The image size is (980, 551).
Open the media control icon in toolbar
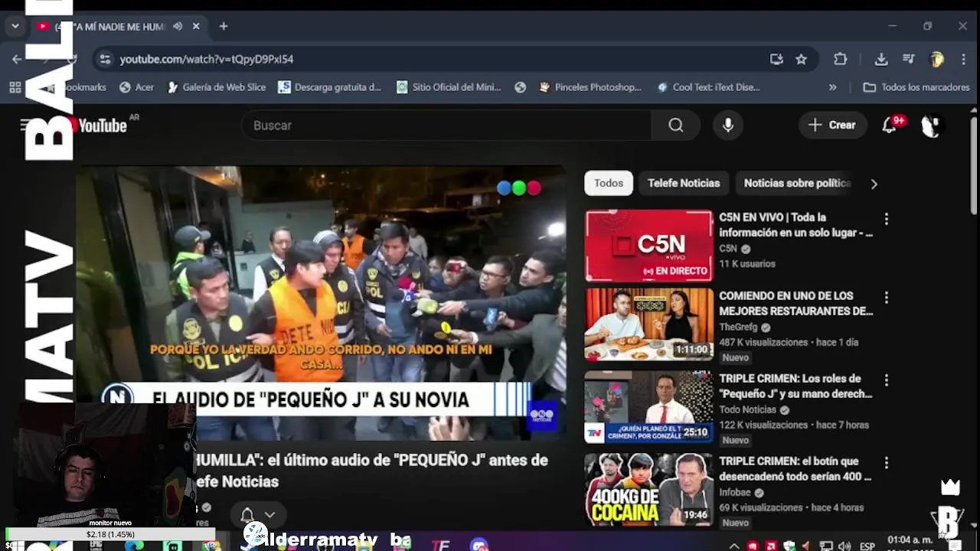pos(909,59)
